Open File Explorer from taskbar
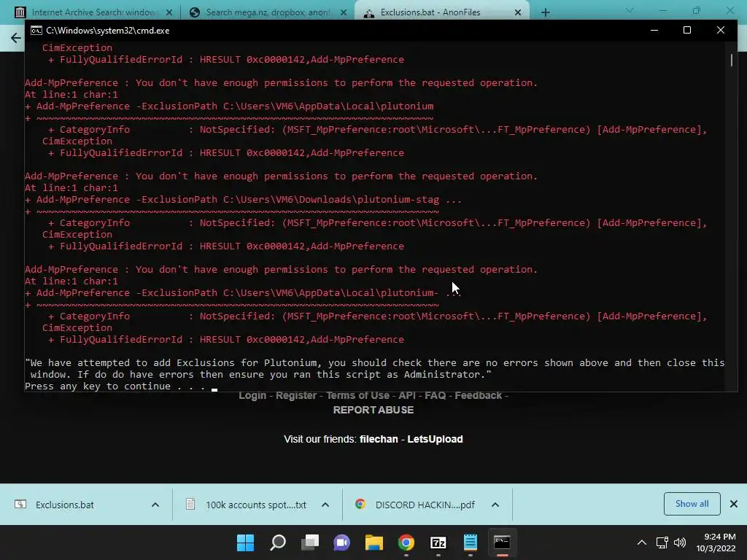Screen dimensions: 747x560 [x=374, y=542]
